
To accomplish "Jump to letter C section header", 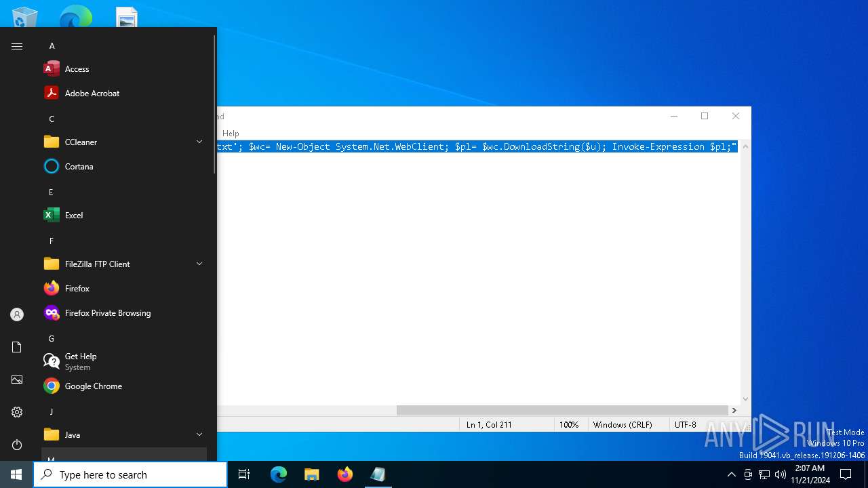I will pyautogui.click(x=52, y=119).
